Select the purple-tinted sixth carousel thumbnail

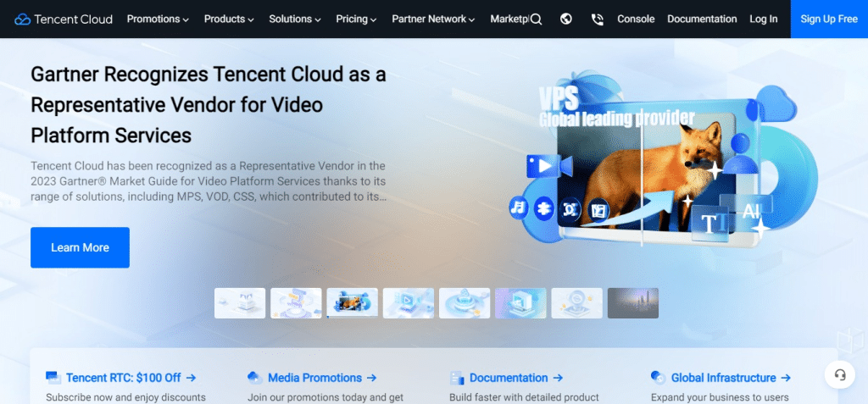(521, 303)
